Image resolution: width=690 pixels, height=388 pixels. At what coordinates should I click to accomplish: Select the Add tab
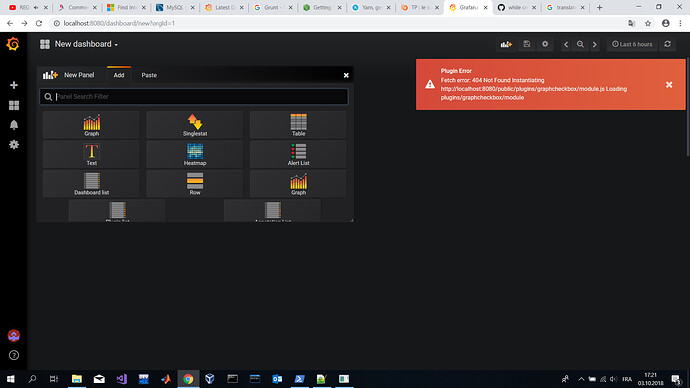click(x=119, y=75)
